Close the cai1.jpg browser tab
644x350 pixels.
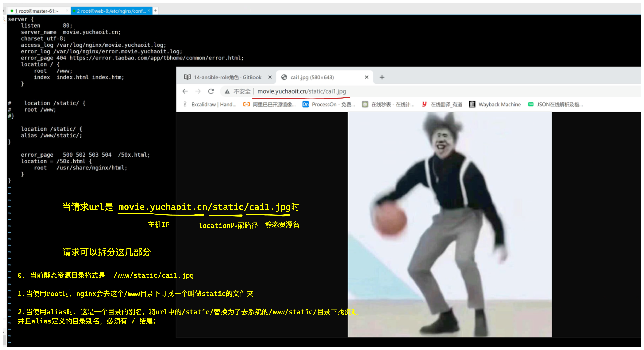point(367,77)
